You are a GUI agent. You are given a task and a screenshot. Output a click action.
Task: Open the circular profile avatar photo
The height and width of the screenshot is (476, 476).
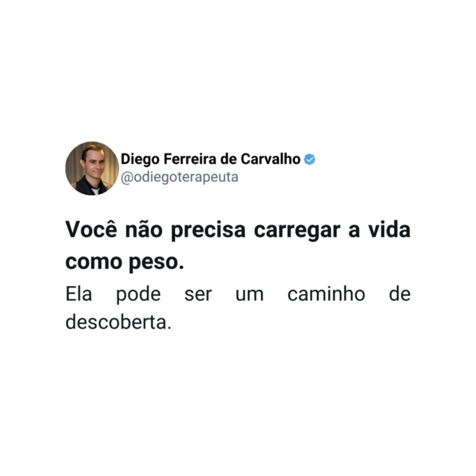point(92,168)
